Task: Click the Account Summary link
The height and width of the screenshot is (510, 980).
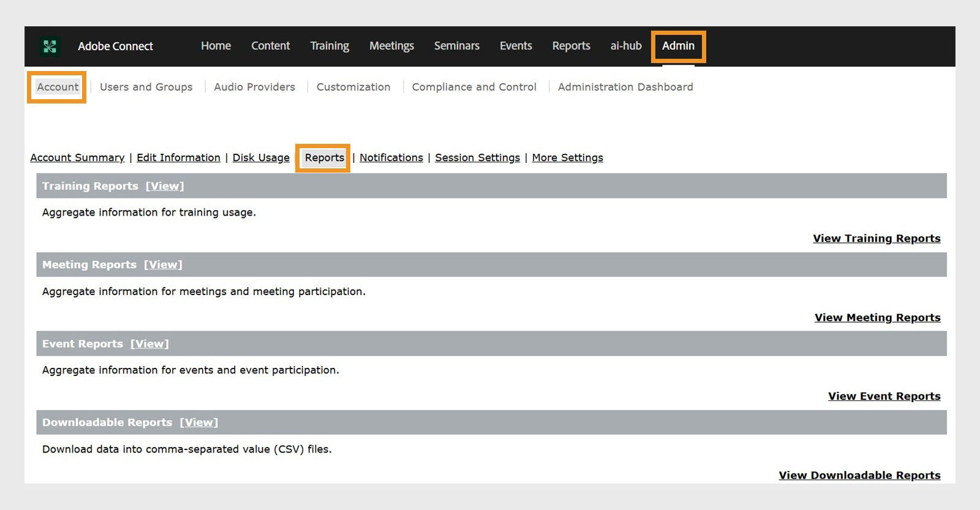Action: pyautogui.click(x=77, y=158)
